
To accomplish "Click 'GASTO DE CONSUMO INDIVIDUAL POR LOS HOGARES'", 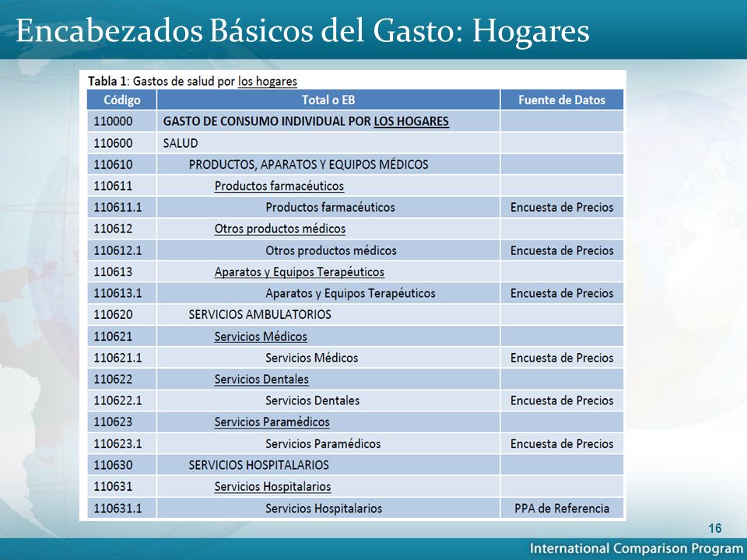I will [x=306, y=121].
